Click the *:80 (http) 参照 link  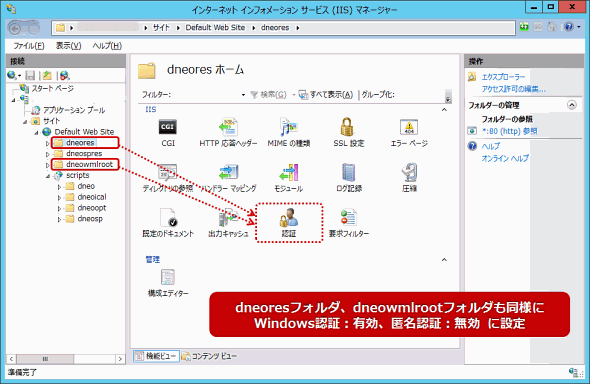click(x=509, y=131)
